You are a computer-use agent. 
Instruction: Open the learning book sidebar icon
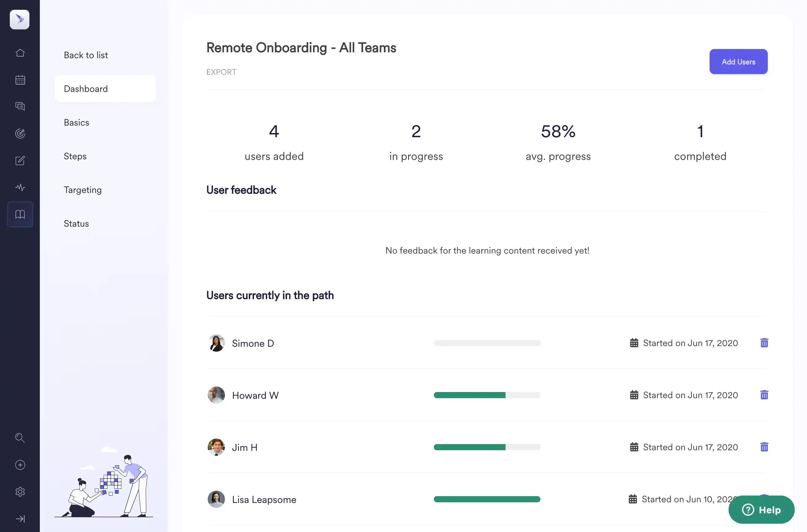[20, 214]
